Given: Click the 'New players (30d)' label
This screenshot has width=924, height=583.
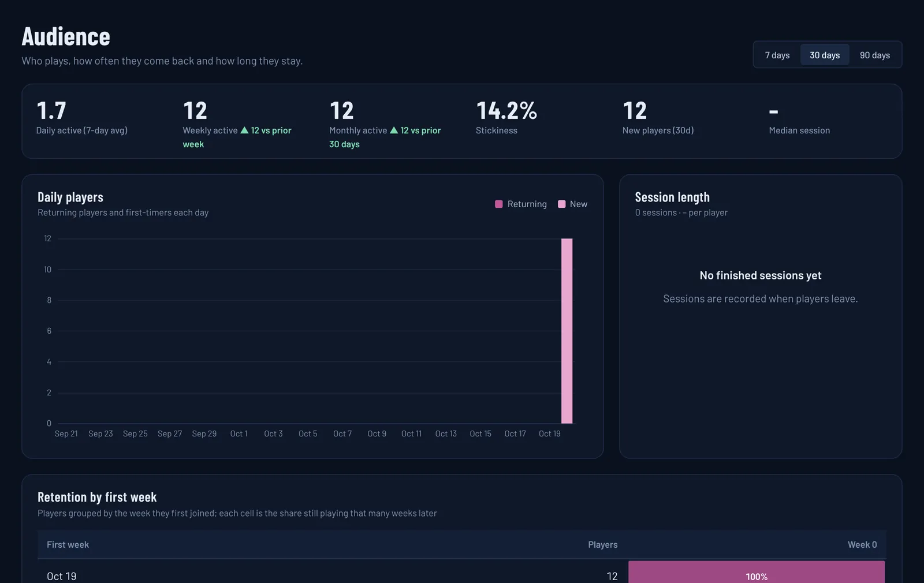Looking at the screenshot, I should [x=658, y=130].
